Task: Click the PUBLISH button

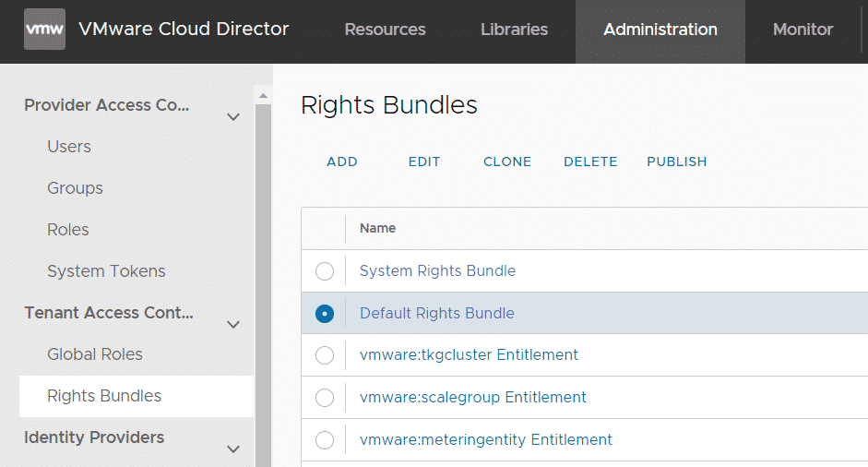Action: (x=676, y=162)
